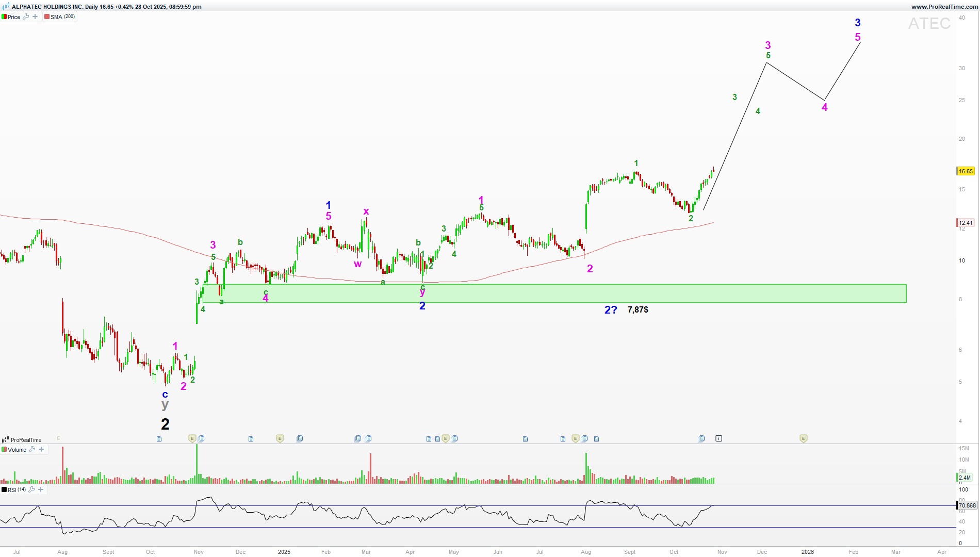
Task: Click the 12.41 SMA value tag
Action: [x=966, y=223]
